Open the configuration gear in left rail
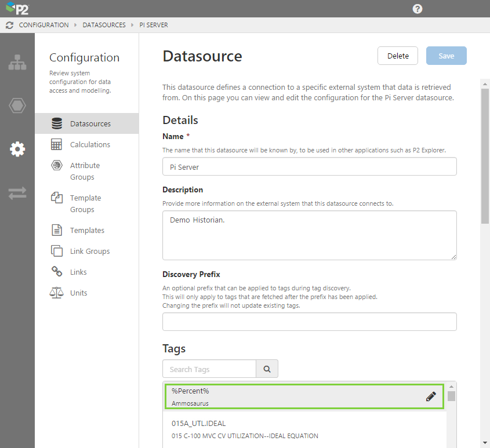The image size is (490, 448). pyautogui.click(x=17, y=149)
